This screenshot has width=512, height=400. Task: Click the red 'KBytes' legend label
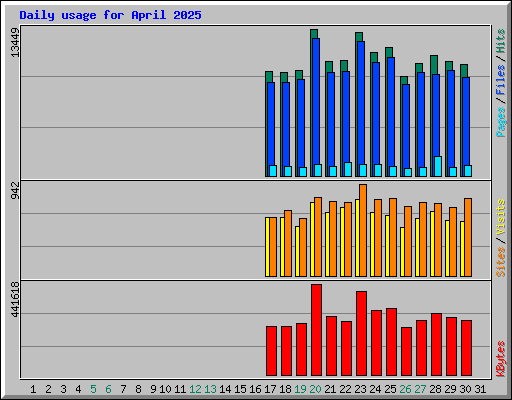pos(501,359)
